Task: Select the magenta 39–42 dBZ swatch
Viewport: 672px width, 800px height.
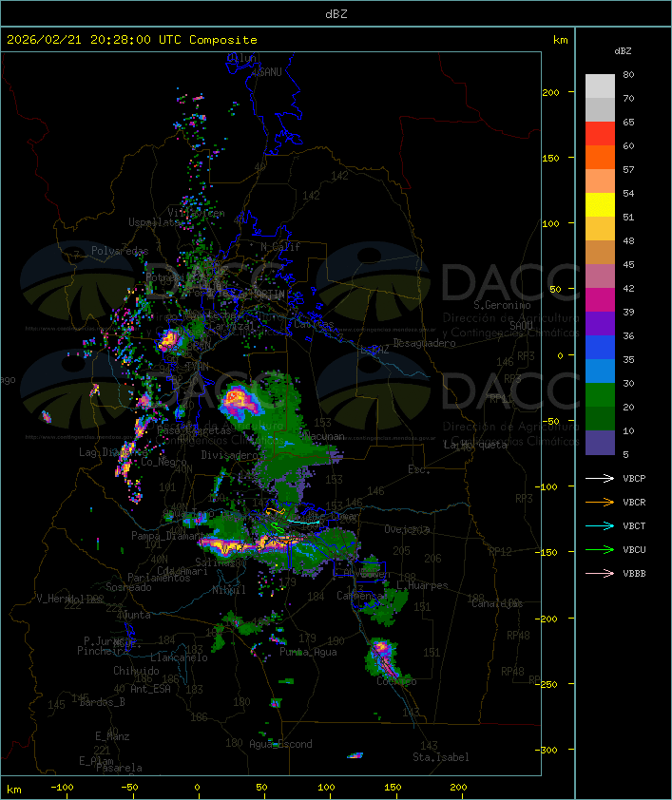Action: [x=600, y=299]
